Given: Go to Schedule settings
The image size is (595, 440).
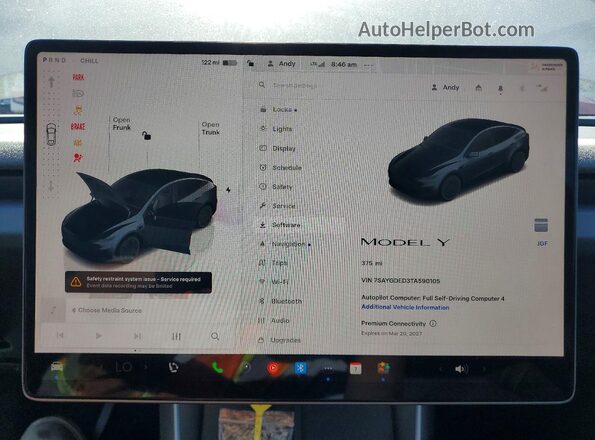Looking at the screenshot, I should pyautogui.click(x=280, y=167).
